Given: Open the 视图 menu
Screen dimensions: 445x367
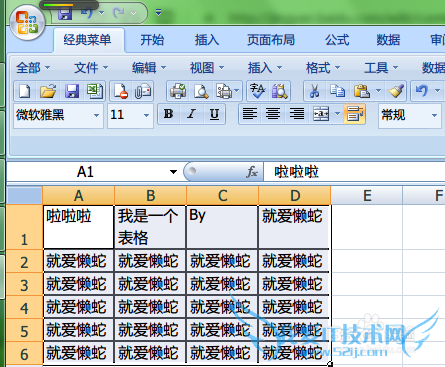Looking at the screenshot, I should tap(207, 68).
